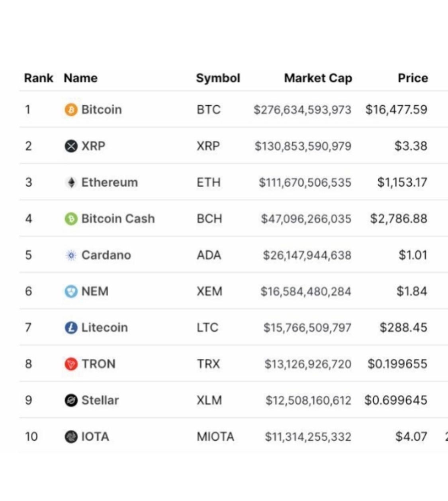448x501 pixels.
Task: Click the Symbol column header
Action: coord(218,78)
